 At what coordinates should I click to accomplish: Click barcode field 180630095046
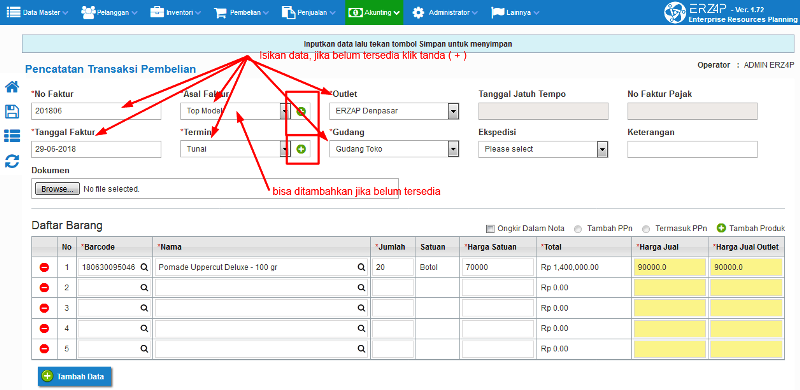(114, 267)
